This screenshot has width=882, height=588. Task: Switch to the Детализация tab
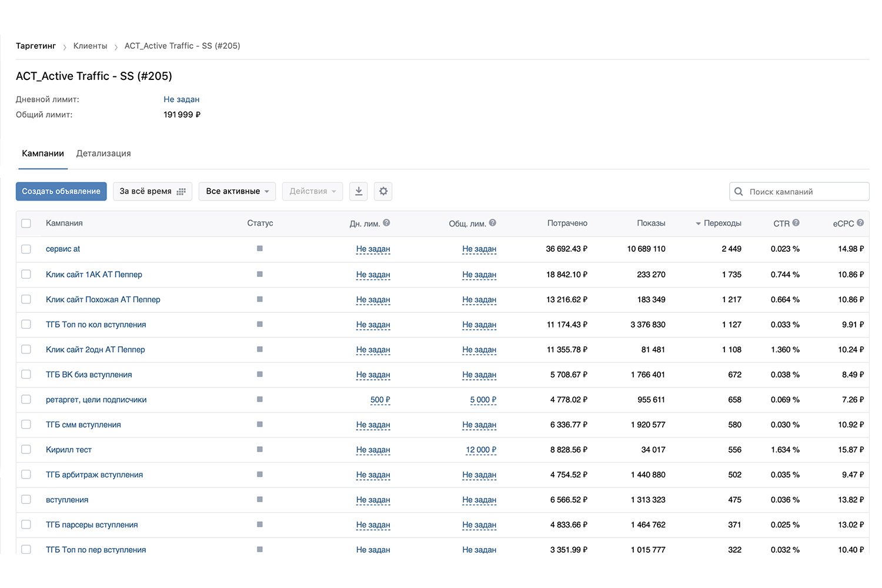(x=103, y=153)
